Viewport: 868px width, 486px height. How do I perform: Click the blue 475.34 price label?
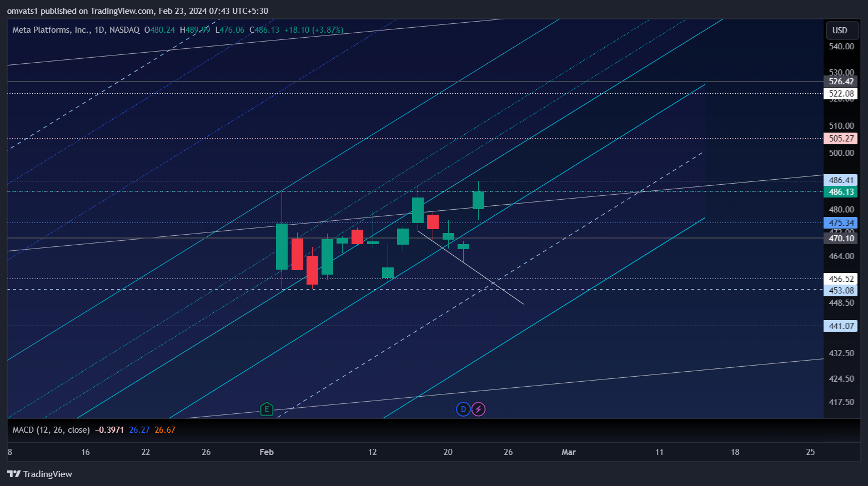point(841,223)
